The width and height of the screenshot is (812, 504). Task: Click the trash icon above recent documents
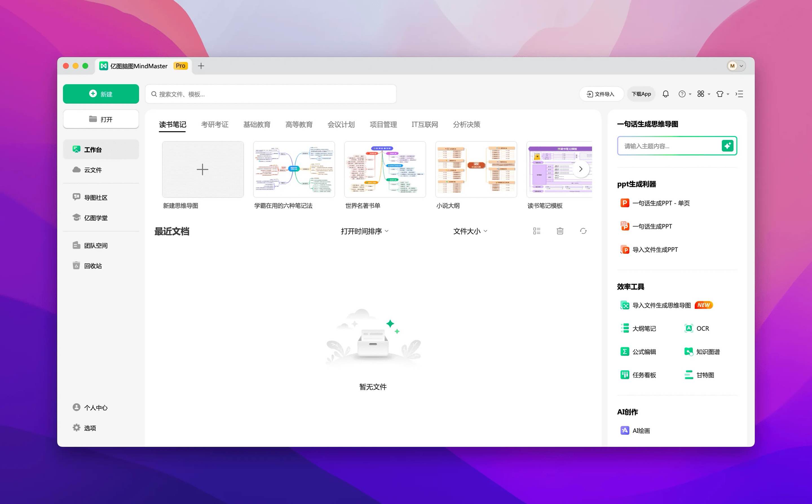[x=560, y=231]
